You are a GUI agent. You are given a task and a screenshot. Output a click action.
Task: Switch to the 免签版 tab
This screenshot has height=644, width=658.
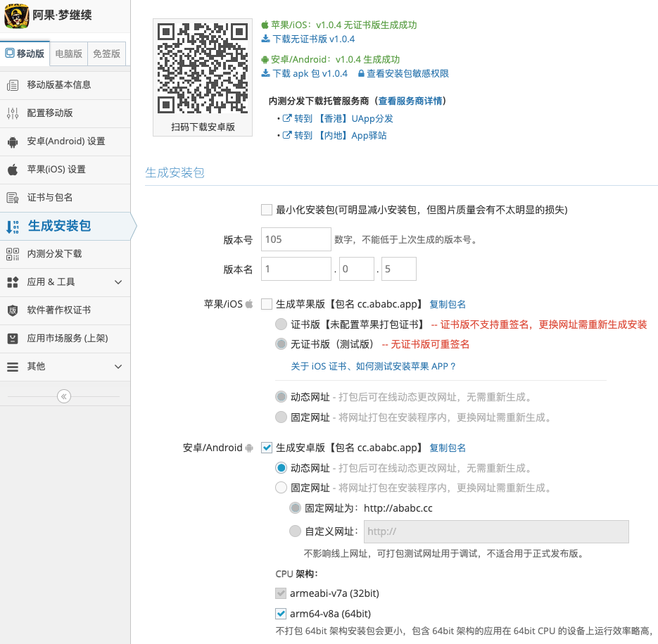106,53
